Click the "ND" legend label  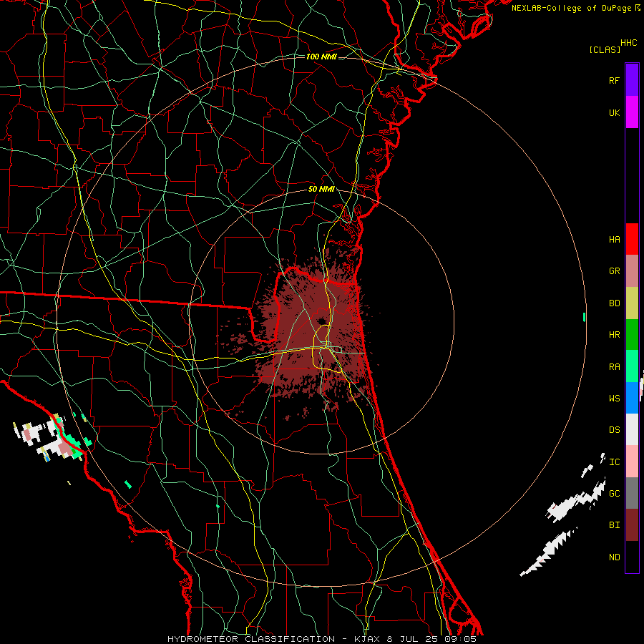(x=614, y=557)
